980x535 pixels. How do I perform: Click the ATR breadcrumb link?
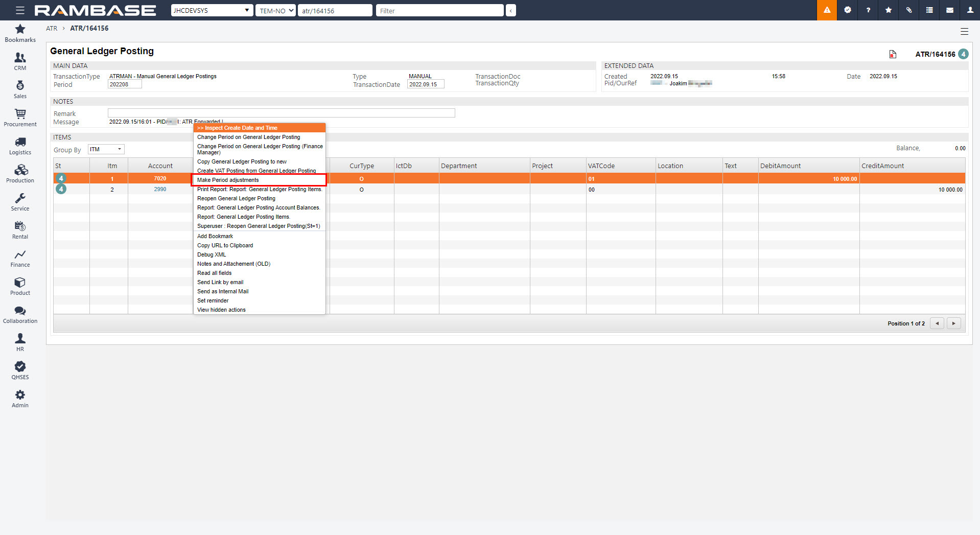click(52, 29)
